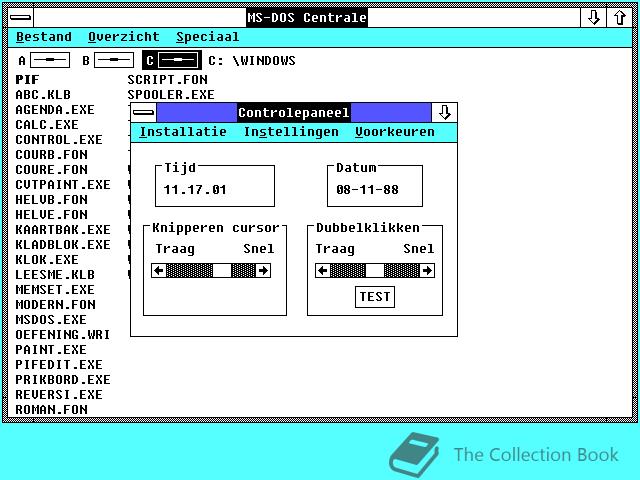Screen dimensions: 640x480
Task: Select file MEMSET.EXE
Action: 55,290
